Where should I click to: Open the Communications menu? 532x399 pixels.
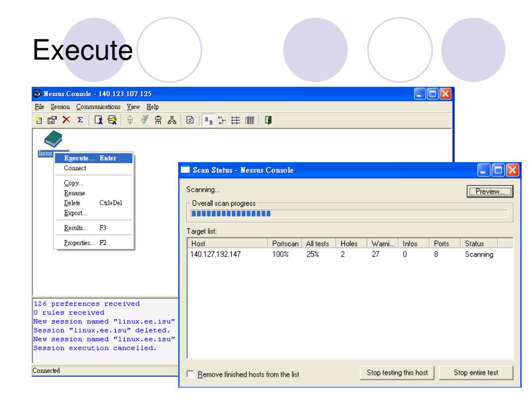[98, 107]
